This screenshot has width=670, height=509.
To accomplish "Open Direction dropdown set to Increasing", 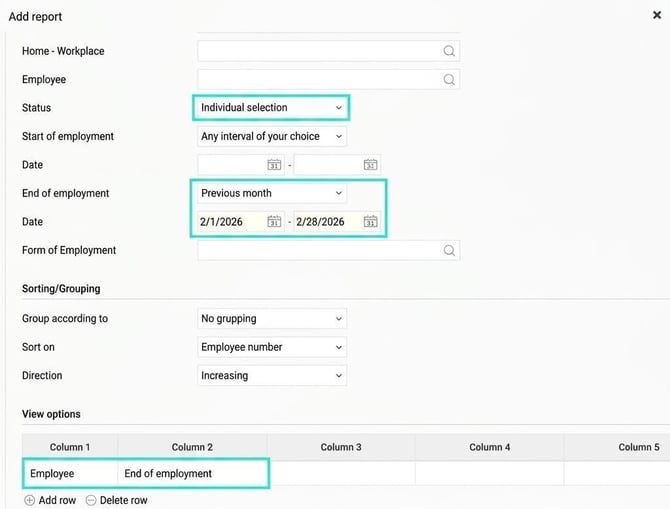I will click(272, 376).
